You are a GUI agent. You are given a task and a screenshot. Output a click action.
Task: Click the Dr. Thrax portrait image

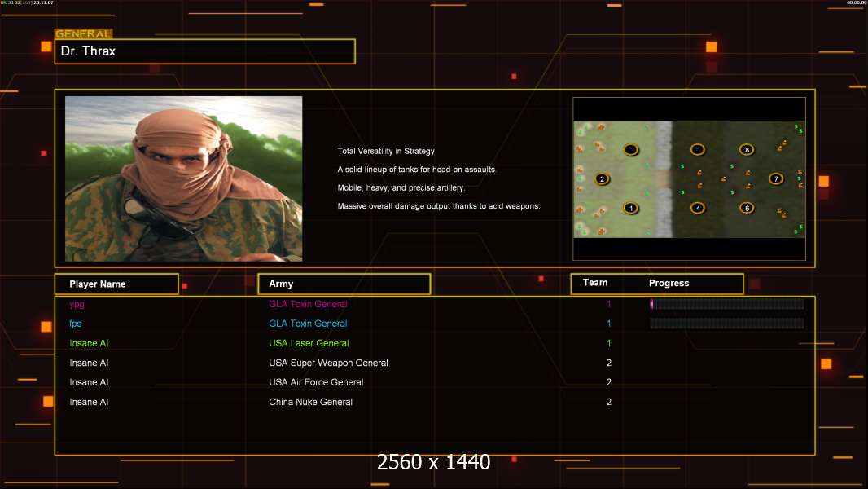pyautogui.click(x=184, y=178)
